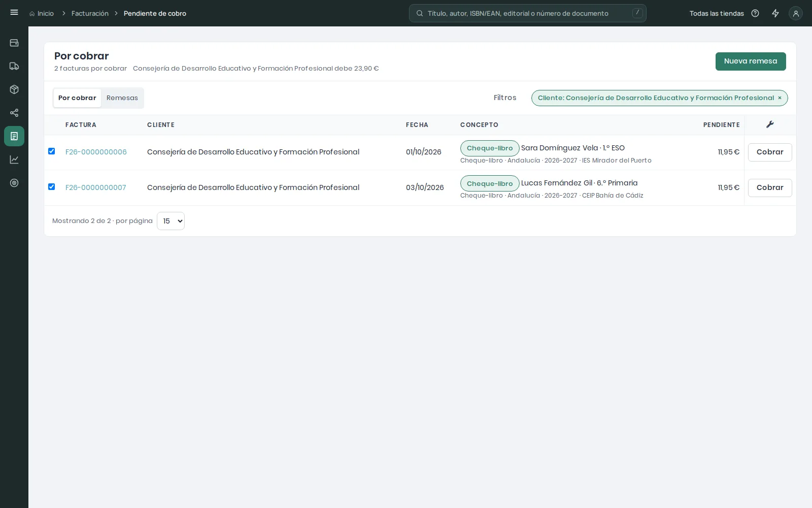The width and height of the screenshot is (812, 508).
Task: Focus the title, author, ISBN search field
Action: 528,13
